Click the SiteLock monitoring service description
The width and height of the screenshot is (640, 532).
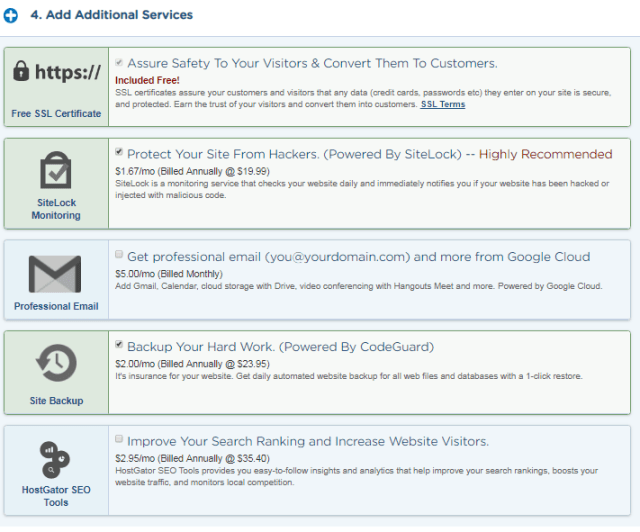tap(362, 189)
